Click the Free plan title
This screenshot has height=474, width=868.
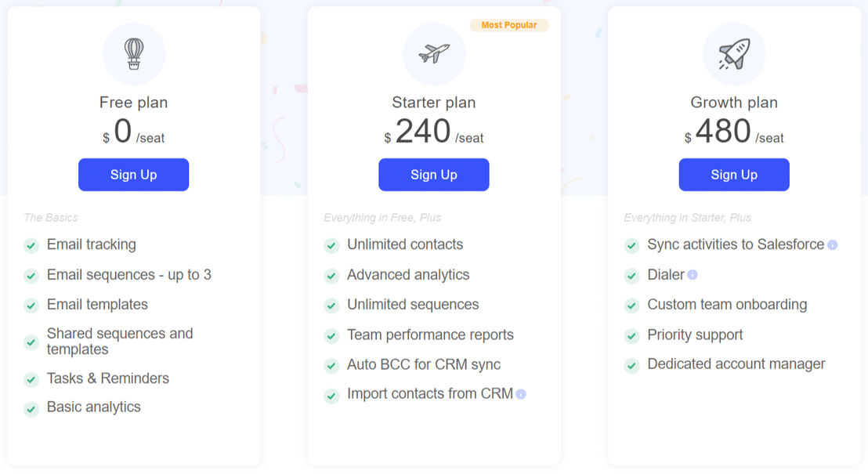point(133,103)
